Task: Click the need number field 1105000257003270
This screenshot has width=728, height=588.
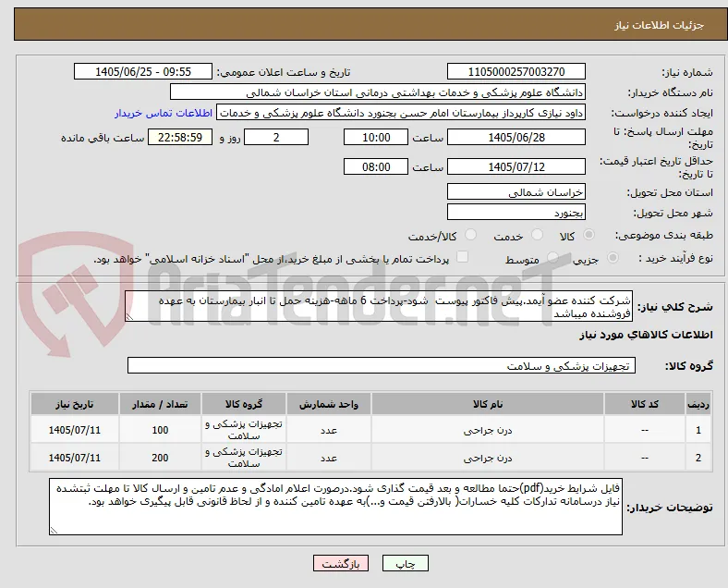Action: click(x=516, y=71)
